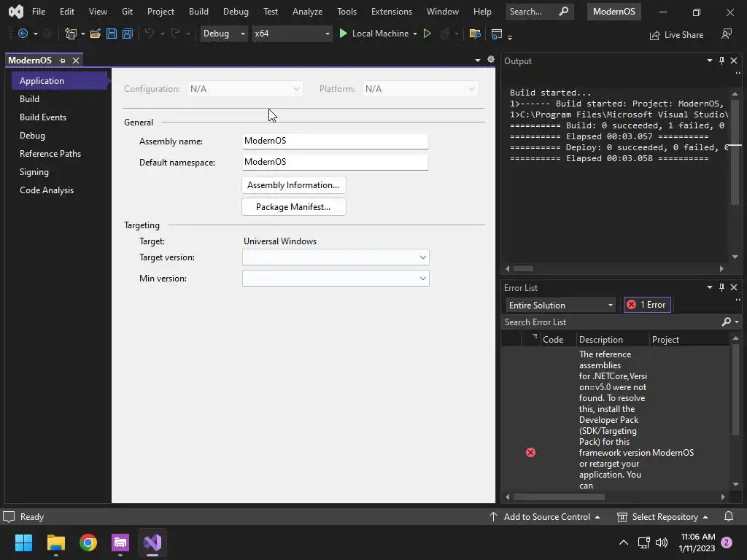Click the Output panel horizontal scrollbar thumb
Image resolution: width=747 pixels, height=560 pixels.
tap(523, 268)
